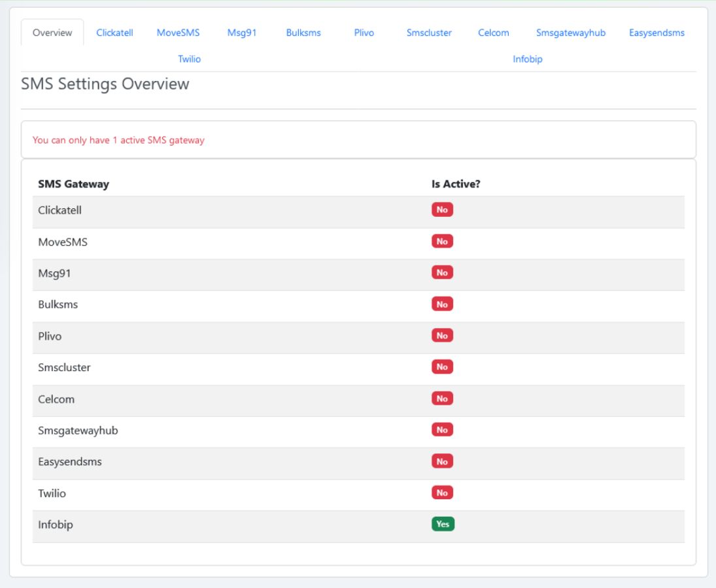This screenshot has width=716, height=588.
Task: Click the No badge in the Clickatell row
Action: point(442,210)
